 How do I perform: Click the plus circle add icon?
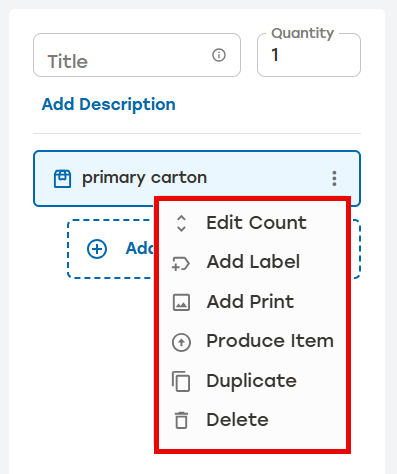click(97, 249)
